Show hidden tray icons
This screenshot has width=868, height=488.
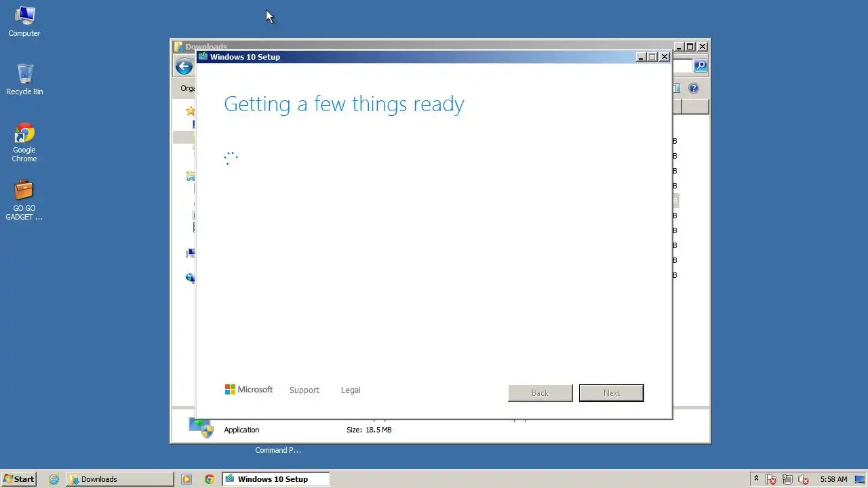click(x=756, y=479)
